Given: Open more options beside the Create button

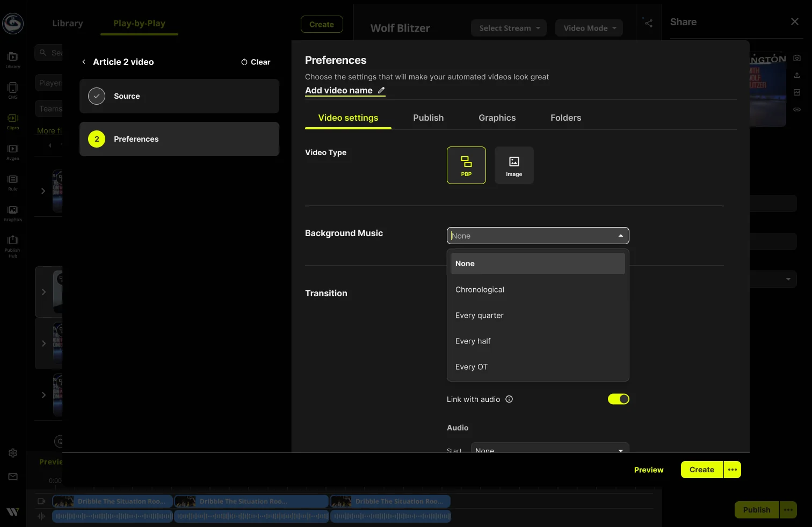Looking at the screenshot, I should coord(733,470).
